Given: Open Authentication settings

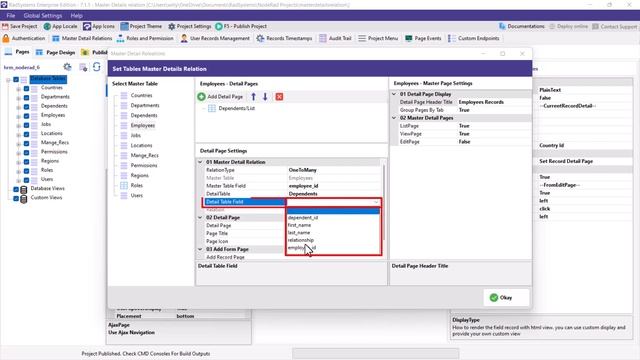Looking at the screenshot, I should point(24,38).
